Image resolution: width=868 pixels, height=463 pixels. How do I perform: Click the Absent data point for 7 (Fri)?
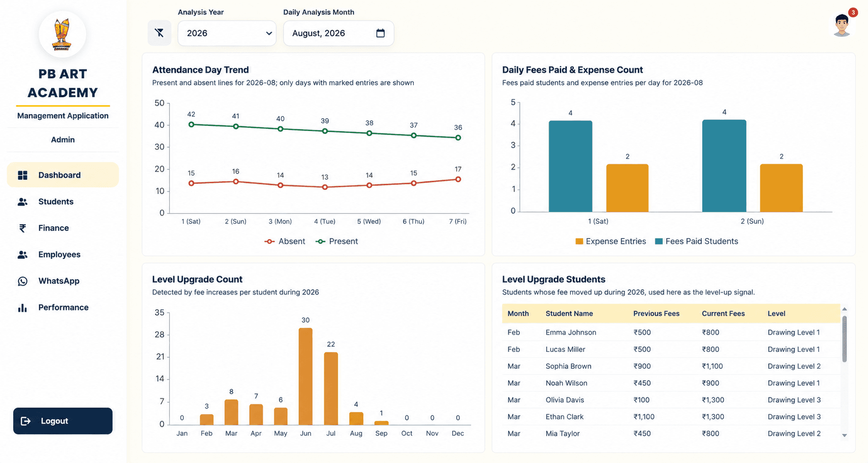click(x=458, y=179)
